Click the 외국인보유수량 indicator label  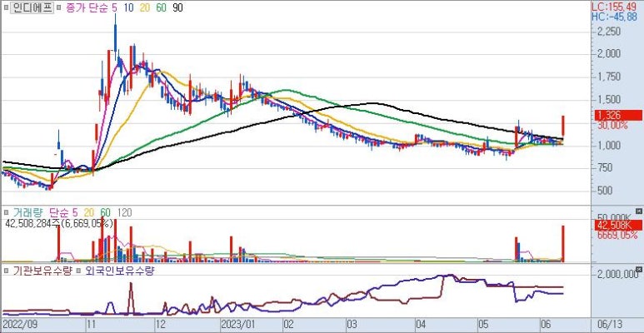coord(119,271)
